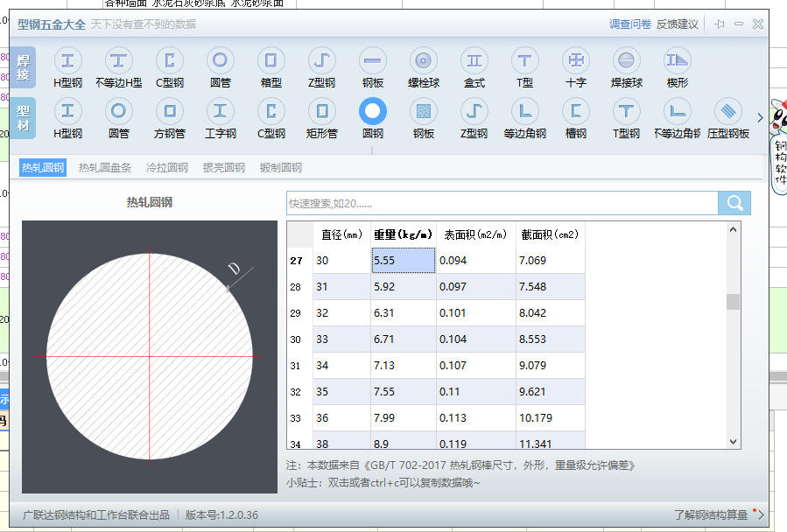Open the 冷拉圆钢 tab
Viewport: 787px width, 532px height.
[x=166, y=168]
